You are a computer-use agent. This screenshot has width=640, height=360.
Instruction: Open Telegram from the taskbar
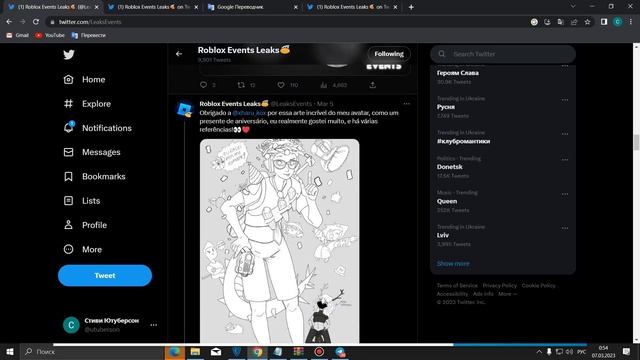340,352
